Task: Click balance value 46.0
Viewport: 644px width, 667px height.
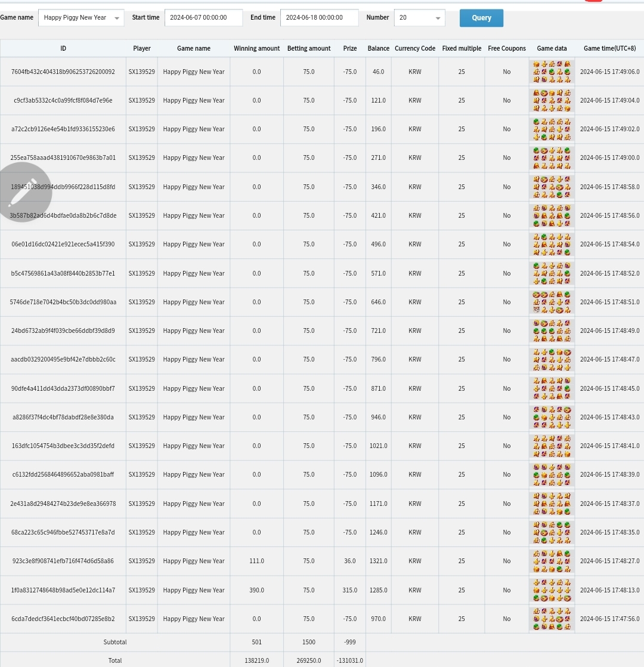Action: [378, 72]
